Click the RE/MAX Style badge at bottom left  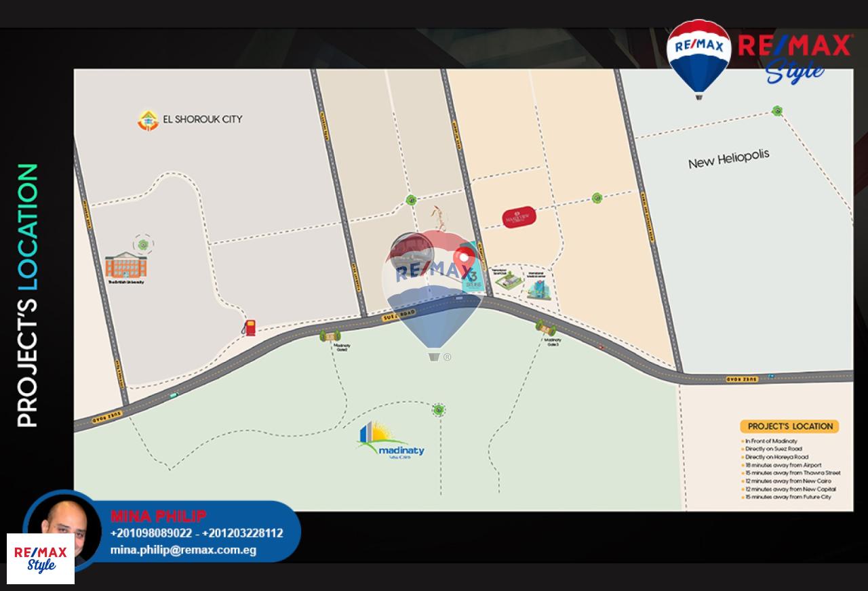pos(41,558)
